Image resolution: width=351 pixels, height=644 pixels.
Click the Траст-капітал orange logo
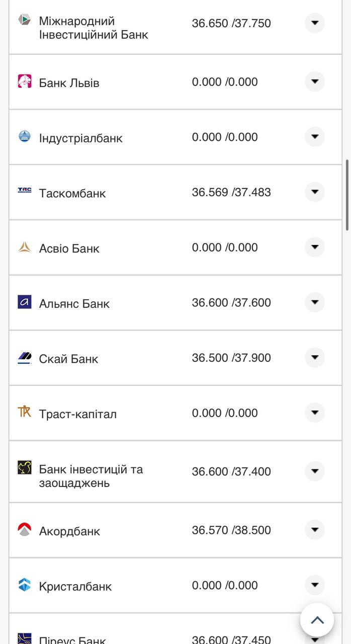click(x=24, y=412)
